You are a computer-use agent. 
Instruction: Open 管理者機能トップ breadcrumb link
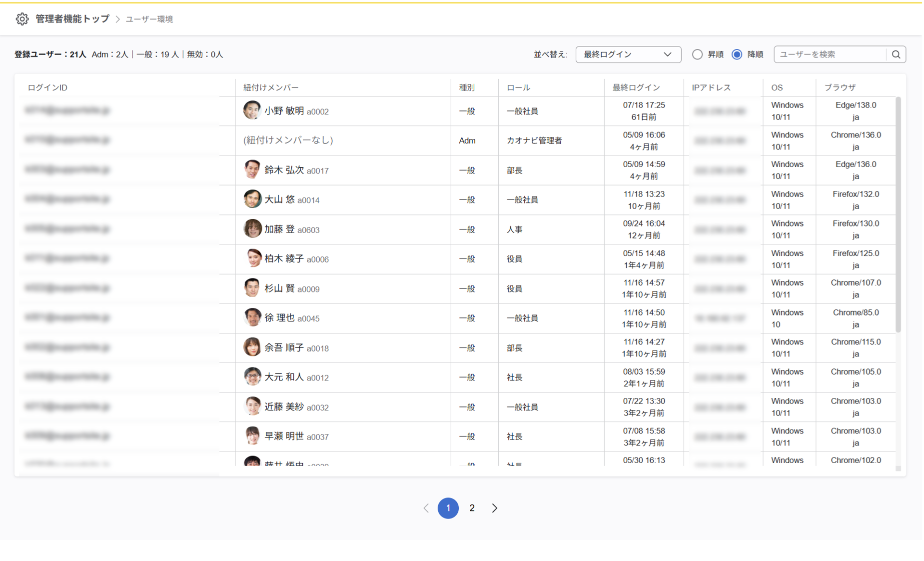point(72,19)
